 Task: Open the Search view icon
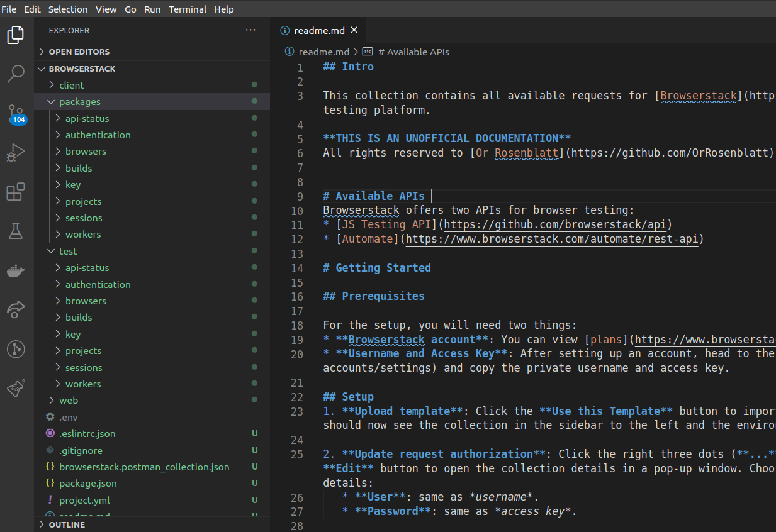click(16, 74)
